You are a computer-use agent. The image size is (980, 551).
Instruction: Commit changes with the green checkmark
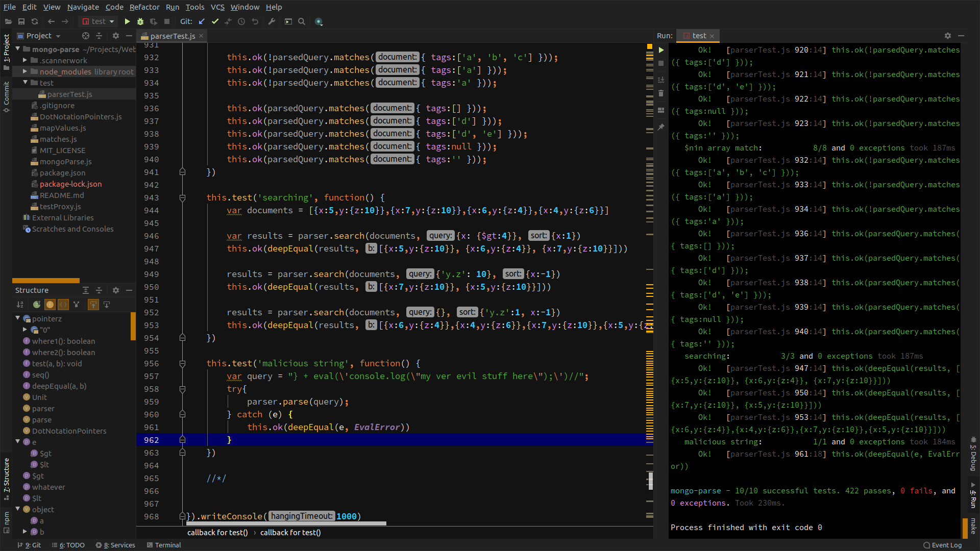click(x=215, y=21)
